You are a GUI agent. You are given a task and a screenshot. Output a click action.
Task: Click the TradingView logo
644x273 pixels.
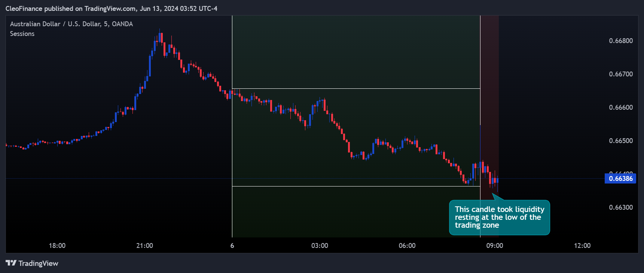pos(32,263)
